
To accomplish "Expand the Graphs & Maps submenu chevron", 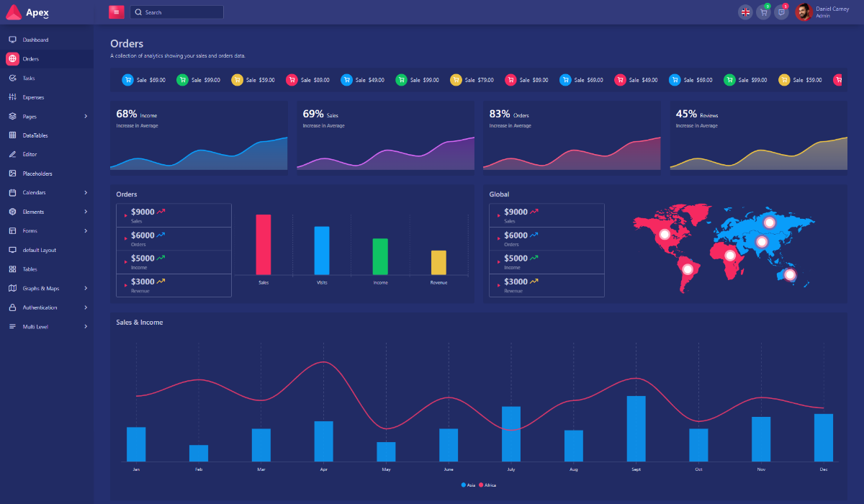I will (x=86, y=288).
